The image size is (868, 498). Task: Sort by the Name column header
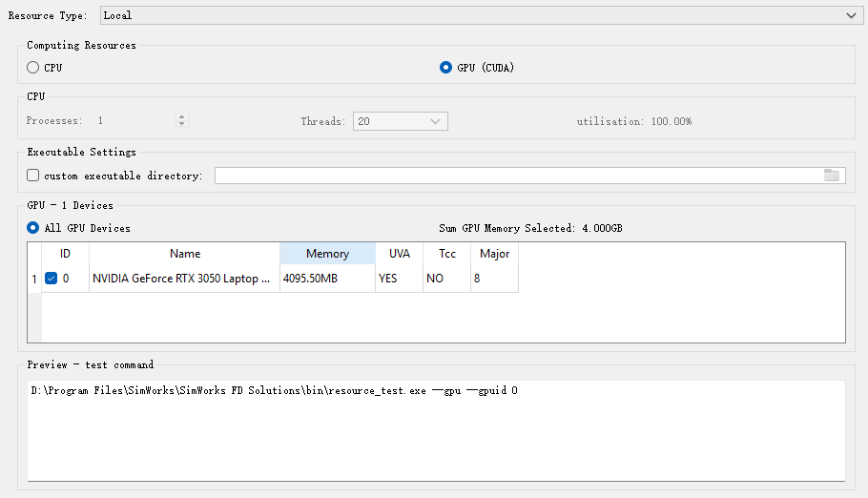point(185,254)
